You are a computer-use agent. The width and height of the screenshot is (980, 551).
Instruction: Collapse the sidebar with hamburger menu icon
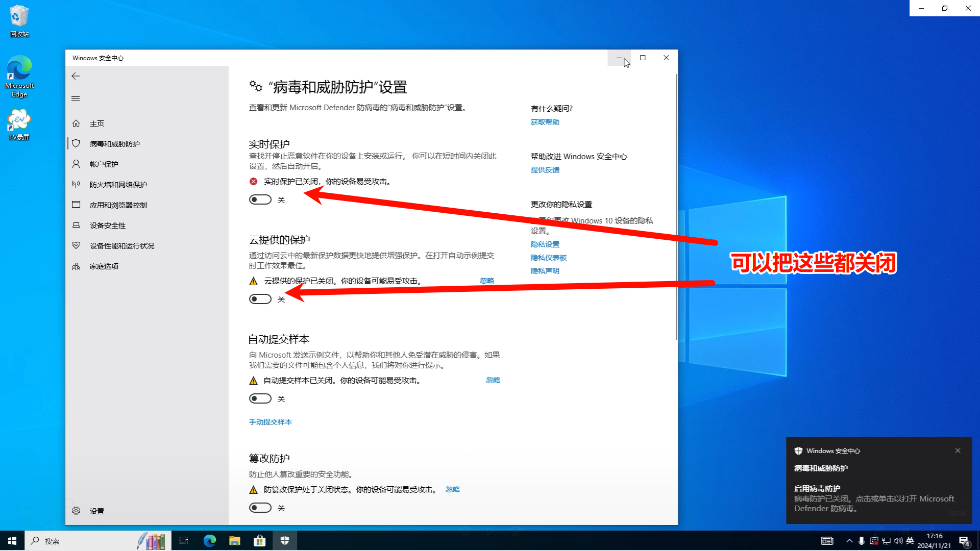point(76,99)
